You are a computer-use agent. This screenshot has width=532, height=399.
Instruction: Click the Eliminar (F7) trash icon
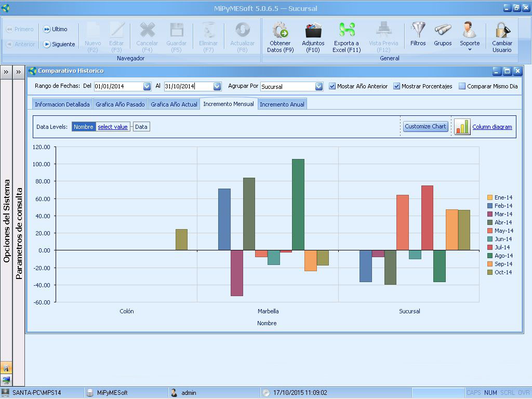[x=208, y=30]
